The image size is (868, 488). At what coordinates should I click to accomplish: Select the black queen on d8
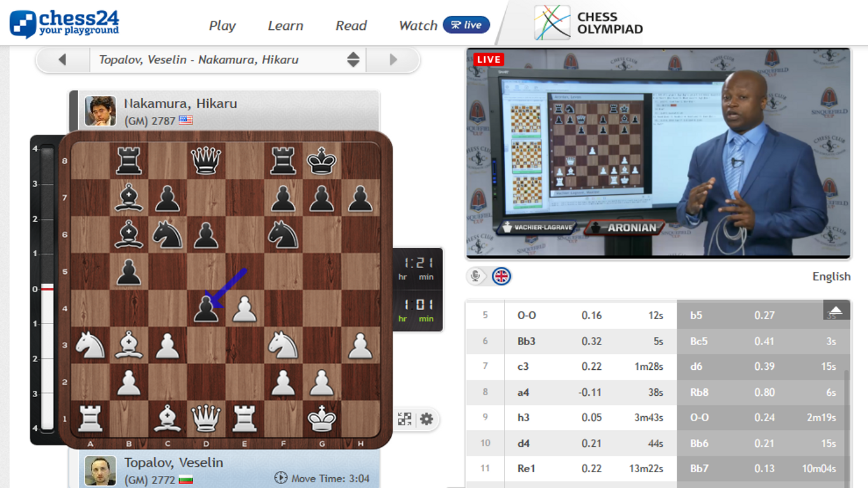click(x=206, y=160)
